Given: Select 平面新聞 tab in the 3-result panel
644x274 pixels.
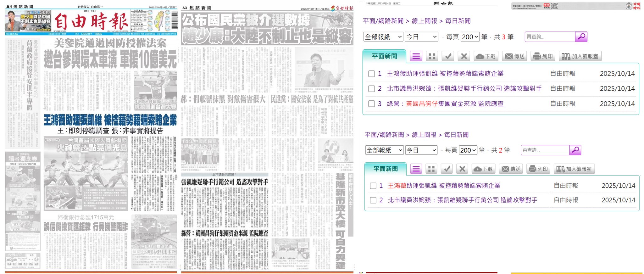Looking at the screenshot, I should (x=384, y=56).
